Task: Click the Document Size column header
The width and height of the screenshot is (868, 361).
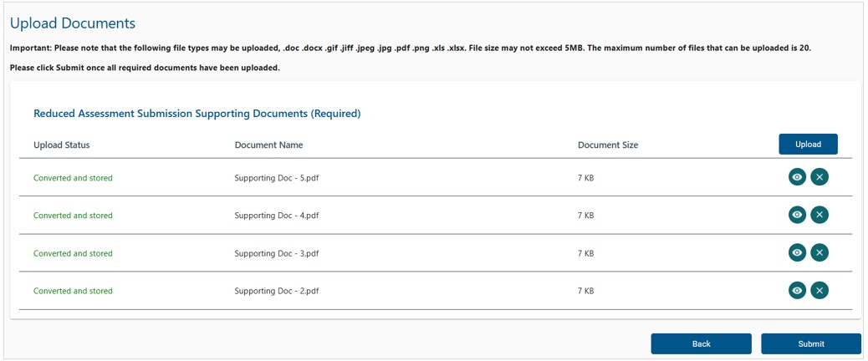Action: tap(608, 145)
